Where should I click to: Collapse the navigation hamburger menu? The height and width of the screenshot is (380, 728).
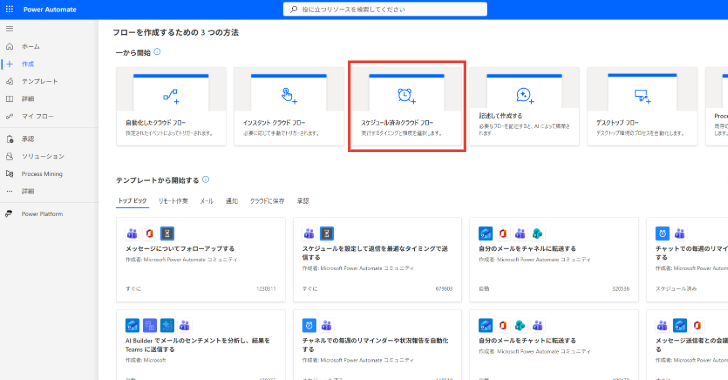(x=9, y=28)
